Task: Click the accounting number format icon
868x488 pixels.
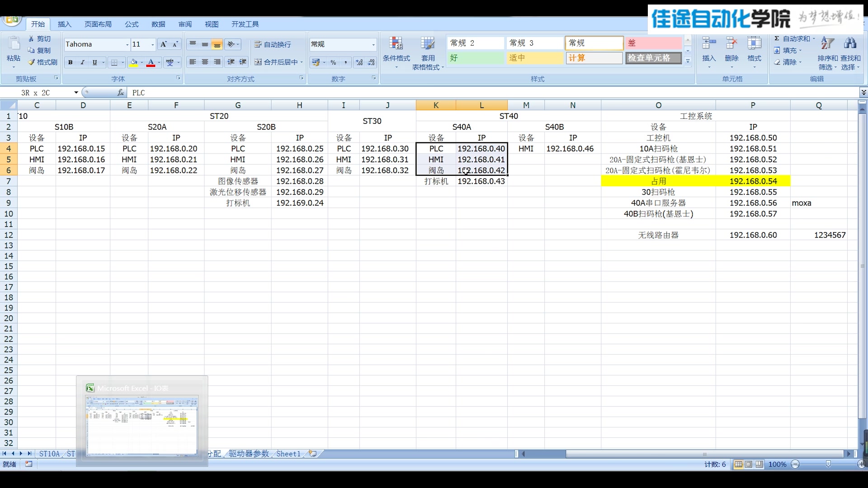Action: point(316,62)
